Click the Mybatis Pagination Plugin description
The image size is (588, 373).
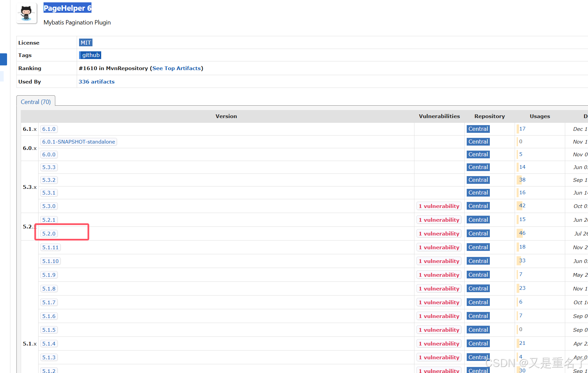click(77, 22)
